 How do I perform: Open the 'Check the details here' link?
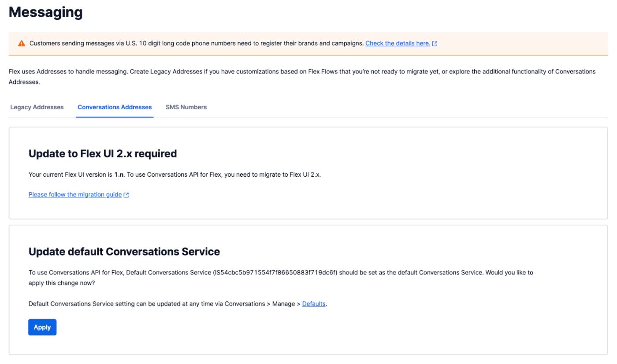[397, 43]
